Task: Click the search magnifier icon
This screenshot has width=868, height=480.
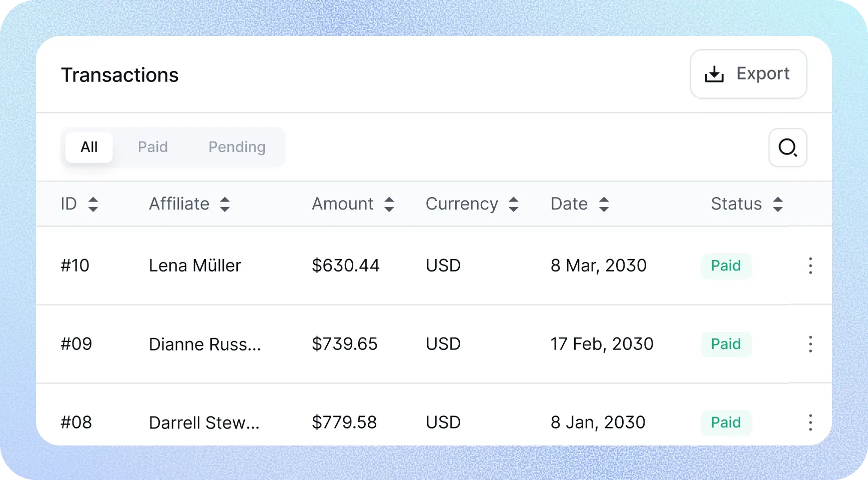Action: 788,147
